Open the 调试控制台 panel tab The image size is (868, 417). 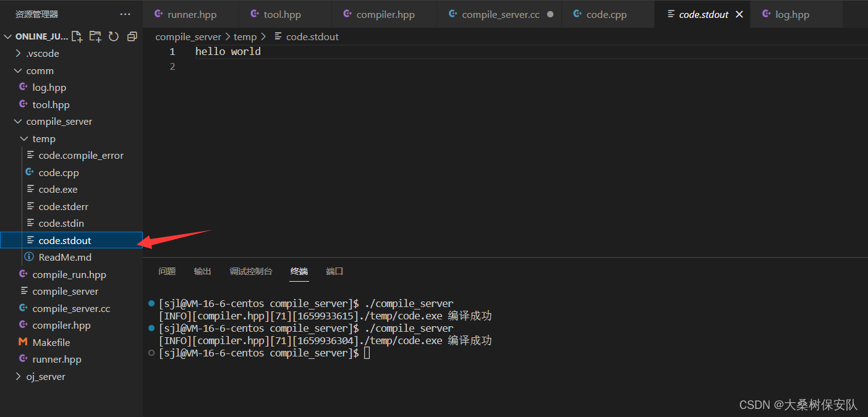coord(251,271)
